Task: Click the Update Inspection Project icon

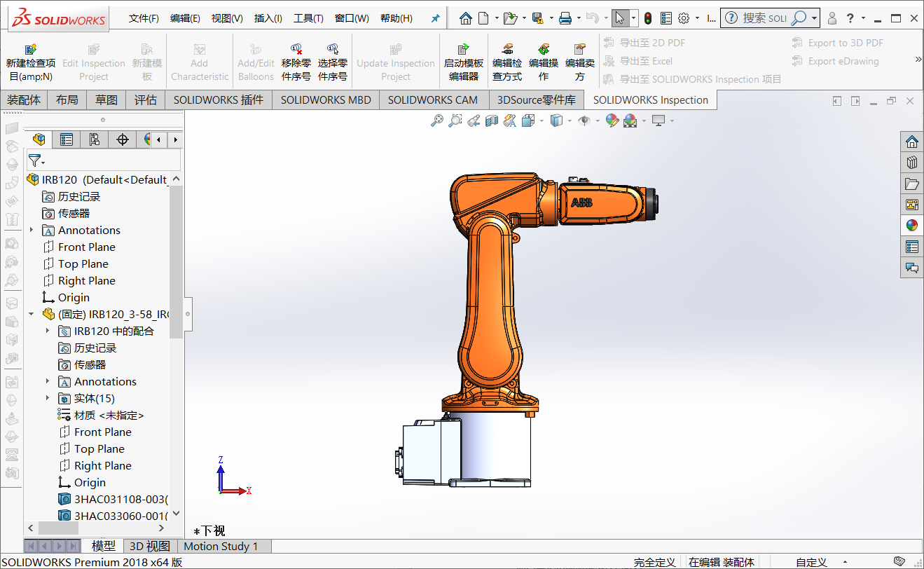Action: pyautogui.click(x=395, y=60)
